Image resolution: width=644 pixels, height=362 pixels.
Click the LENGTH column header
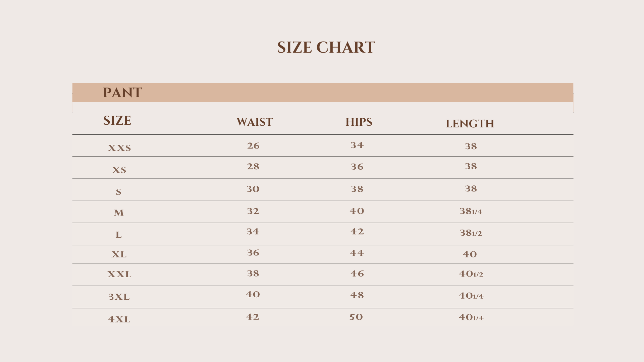[470, 124]
